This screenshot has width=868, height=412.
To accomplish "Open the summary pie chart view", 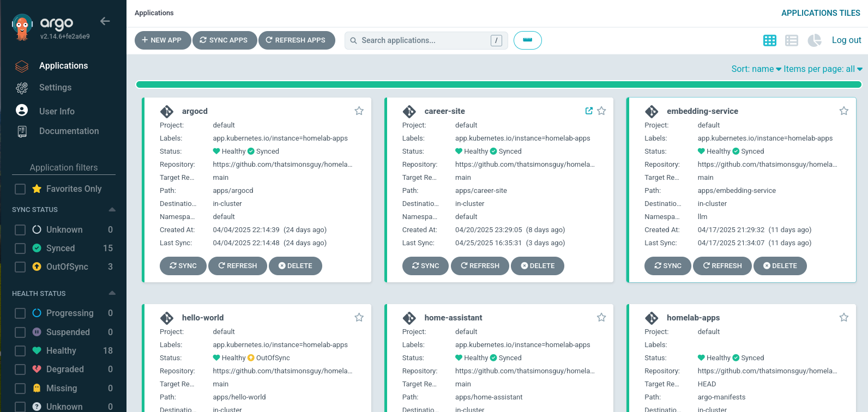I will point(814,40).
